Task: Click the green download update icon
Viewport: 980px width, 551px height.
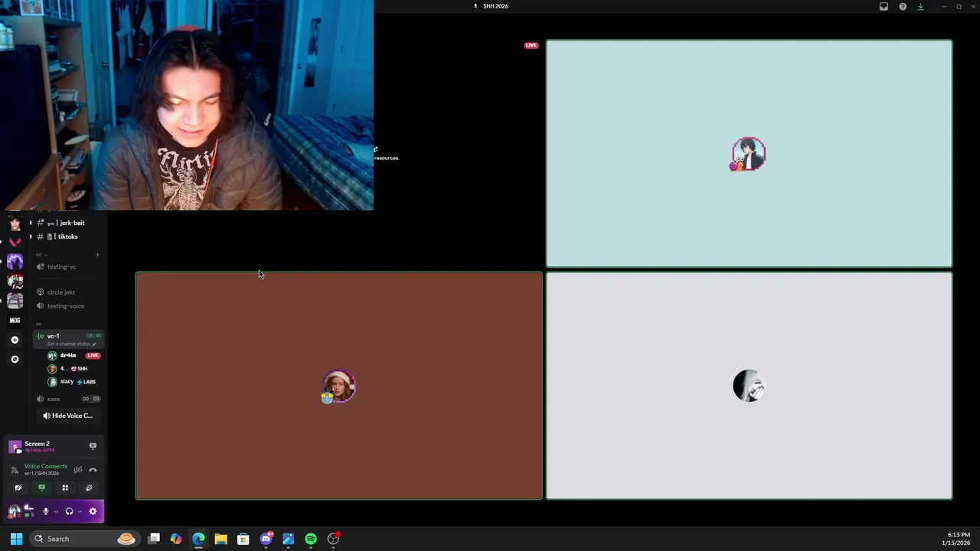Action: tap(920, 6)
